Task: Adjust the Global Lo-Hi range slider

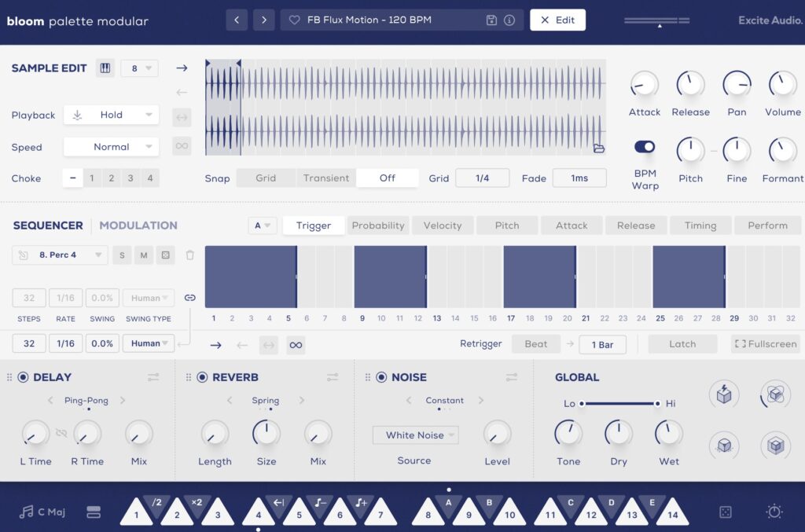Action: (x=619, y=403)
